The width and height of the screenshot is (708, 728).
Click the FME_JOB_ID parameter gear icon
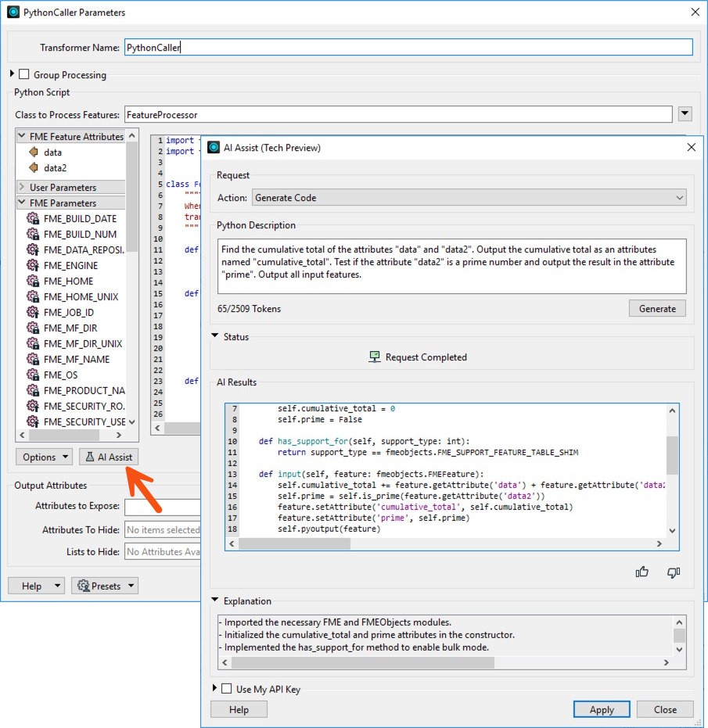point(33,313)
